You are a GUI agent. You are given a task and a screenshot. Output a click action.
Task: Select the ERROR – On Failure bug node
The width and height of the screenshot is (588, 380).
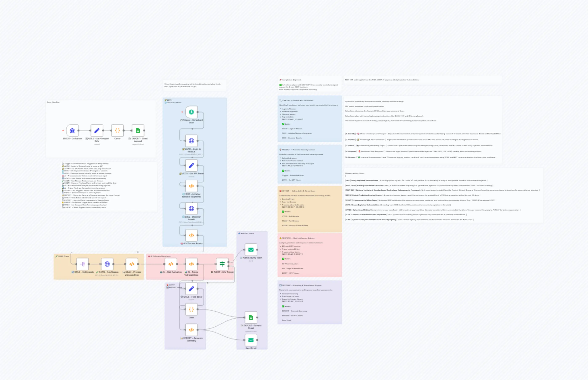(x=72, y=131)
